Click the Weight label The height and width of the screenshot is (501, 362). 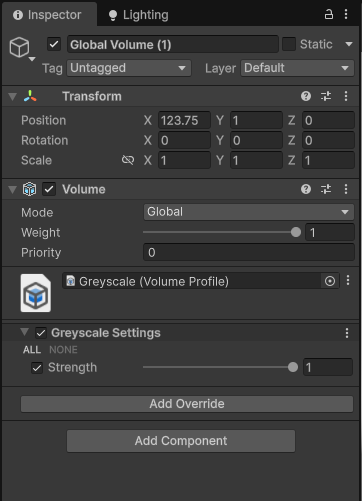tap(41, 233)
